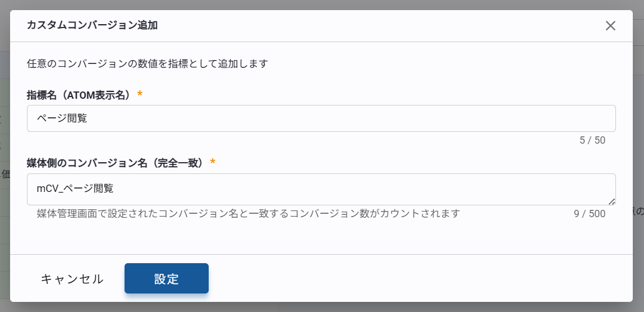Click the 媒体側のコンバージョン名（完全一致） label
Image resolution: width=644 pixels, height=312 pixels.
115,163
